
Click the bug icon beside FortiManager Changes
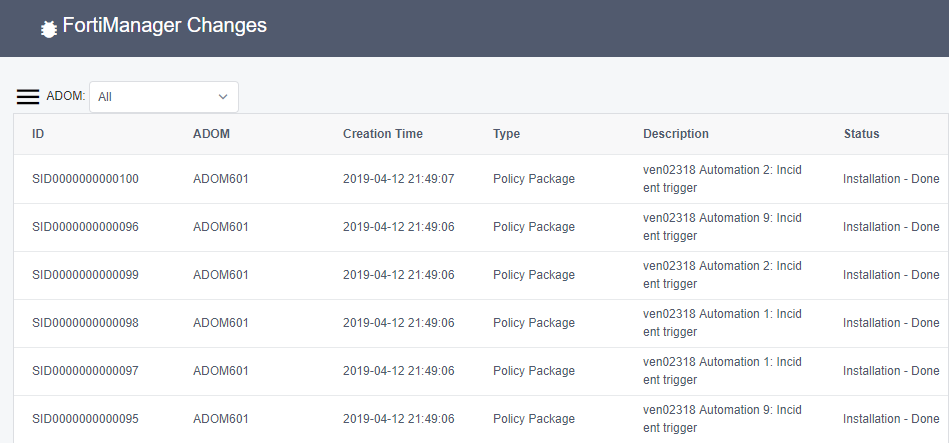[x=47, y=30]
